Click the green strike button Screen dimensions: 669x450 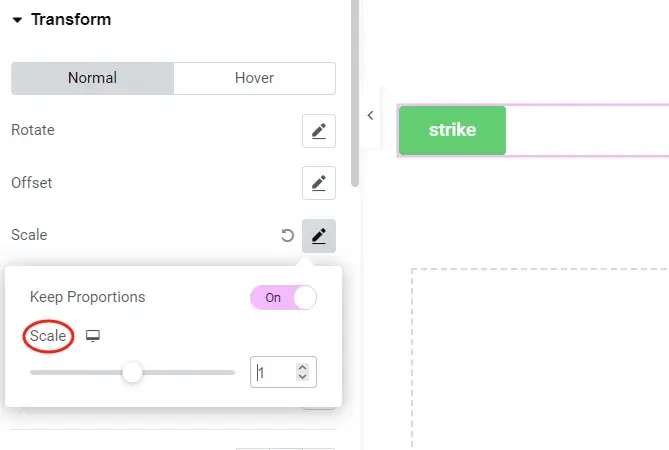point(452,130)
